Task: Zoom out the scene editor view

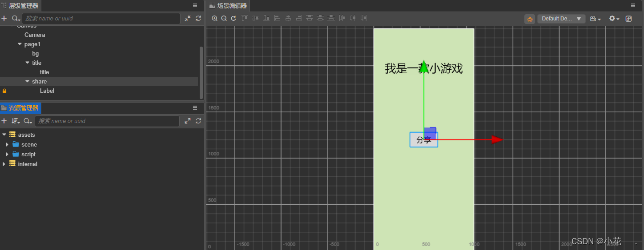Action: click(x=224, y=19)
